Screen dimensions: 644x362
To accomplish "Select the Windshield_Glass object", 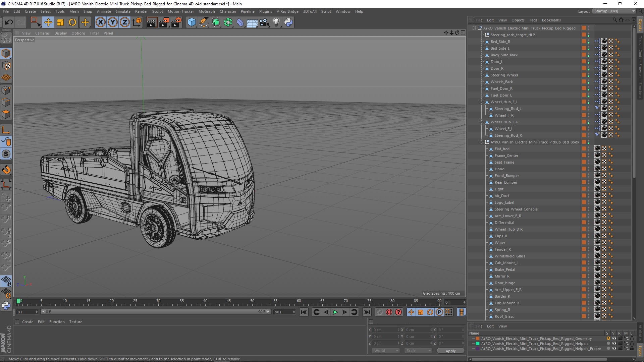I will 510,256.
